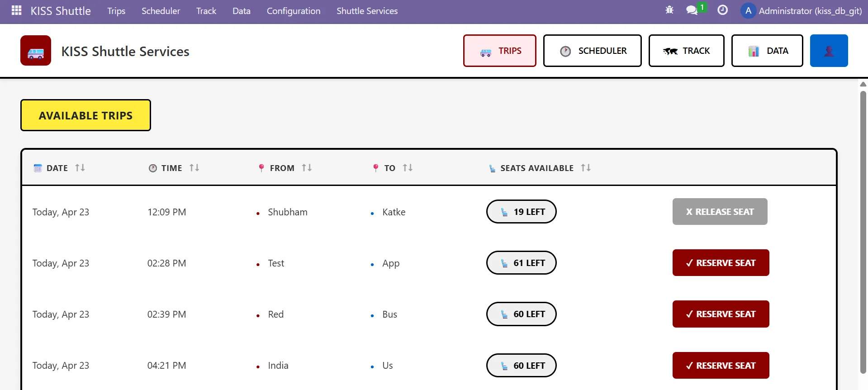Click the FROM column header
The height and width of the screenshot is (390, 868).
[282, 168]
